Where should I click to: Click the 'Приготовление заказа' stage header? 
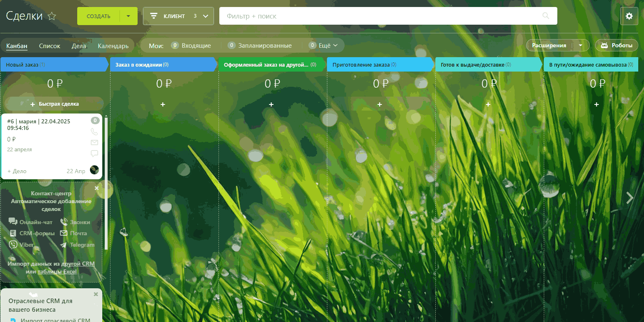(x=380, y=65)
